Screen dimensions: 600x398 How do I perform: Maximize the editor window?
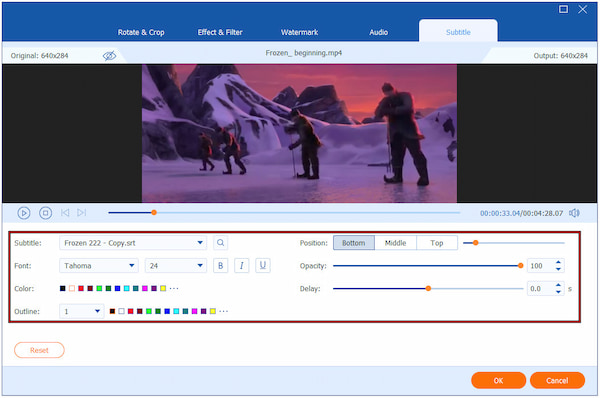(x=563, y=9)
